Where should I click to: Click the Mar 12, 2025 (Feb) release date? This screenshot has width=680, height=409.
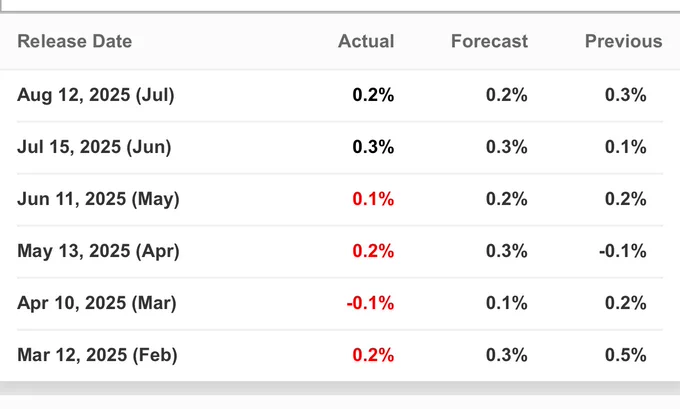pyautogui.click(x=97, y=355)
